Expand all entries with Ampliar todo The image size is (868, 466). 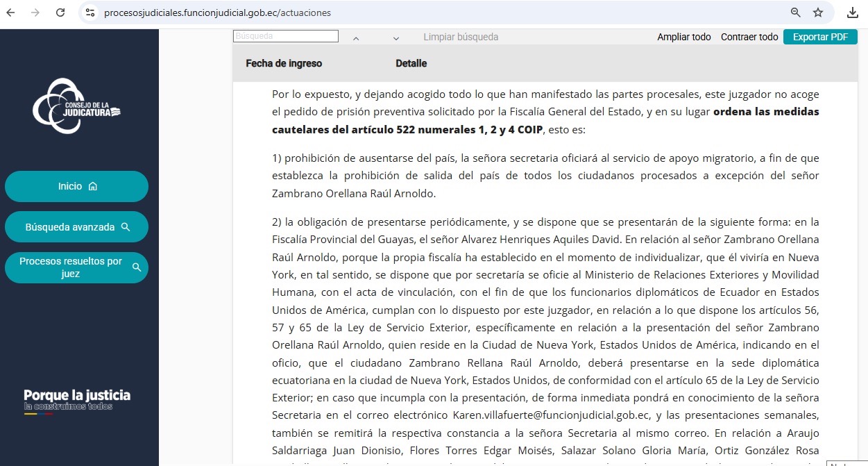tap(683, 37)
